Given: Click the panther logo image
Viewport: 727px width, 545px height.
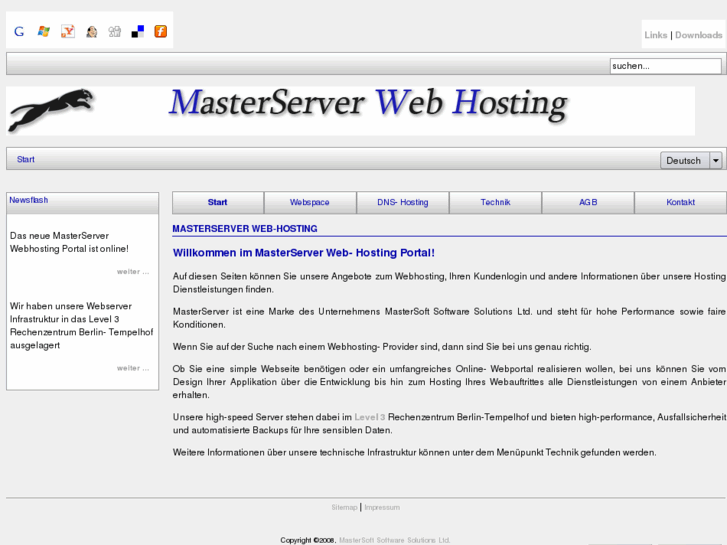Looking at the screenshot, I should [x=51, y=110].
